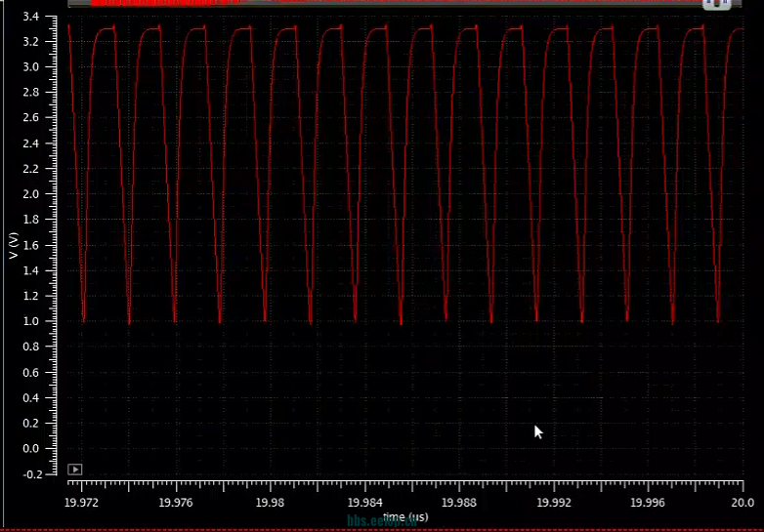Select the 3.2 voltage axis label
The height and width of the screenshot is (532, 764).
pyautogui.click(x=30, y=42)
